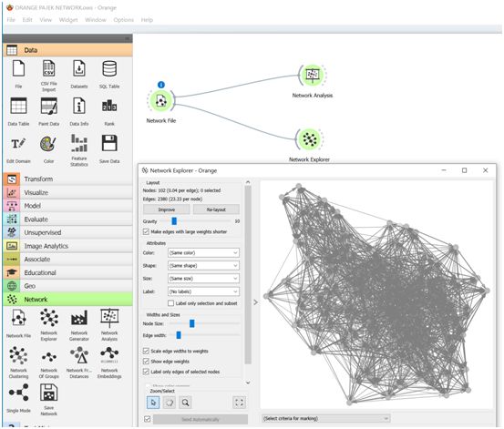Click the Improve layout button
504x429 pixels.
pyautogui.click(x=167, y=209)
